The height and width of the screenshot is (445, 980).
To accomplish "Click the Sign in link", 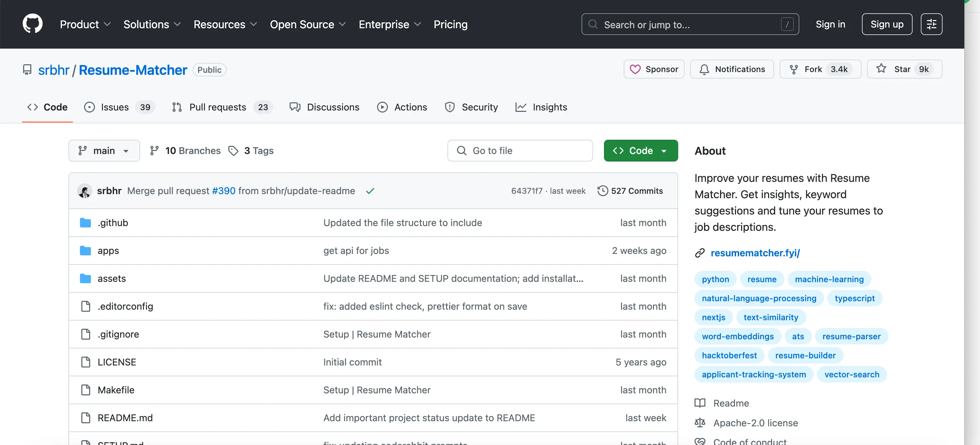I will coord(830,24).
